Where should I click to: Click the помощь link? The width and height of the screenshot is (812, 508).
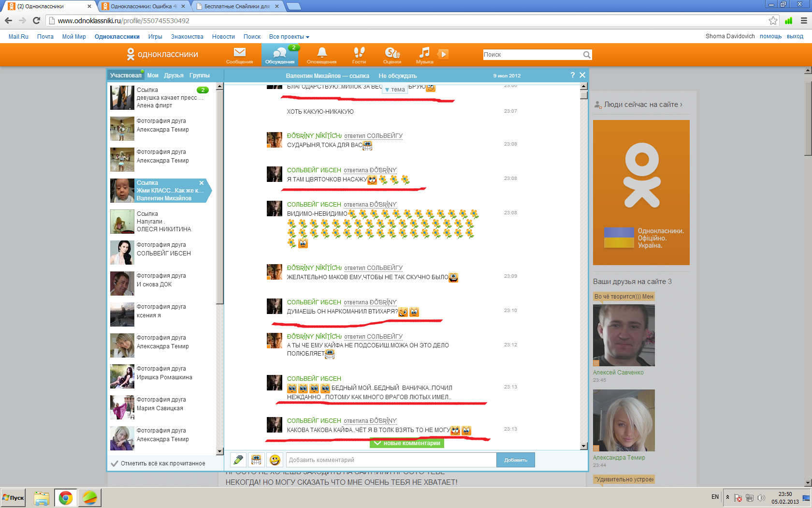click(x=770, y=36)
